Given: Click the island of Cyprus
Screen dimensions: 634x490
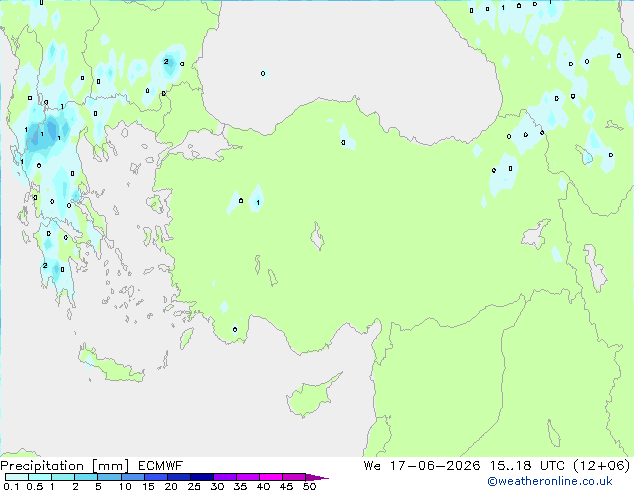Looking at the screenshot, I should 311,396.
